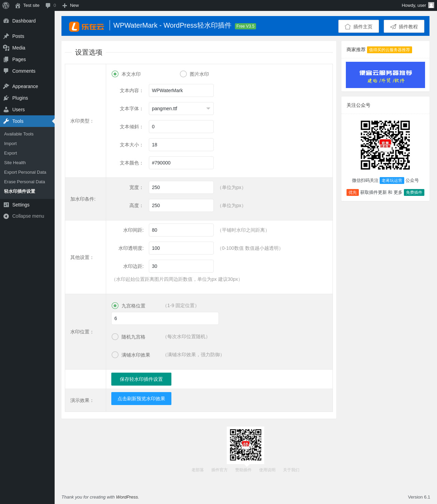Click the 文本颜色 #790000 color field
Viewport: 437px width, 504px height.
click(181, 163)
